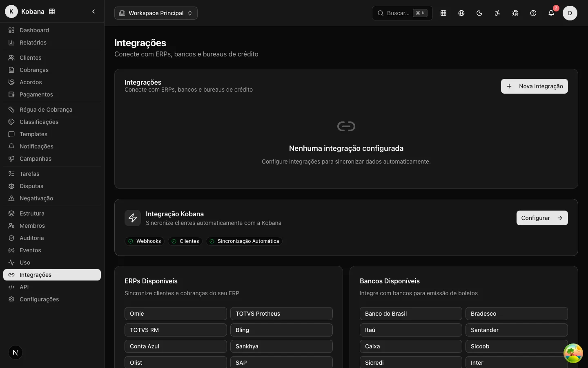Select the Olist ERP
This screenshot has height=368, width=588.
(176, 362)
